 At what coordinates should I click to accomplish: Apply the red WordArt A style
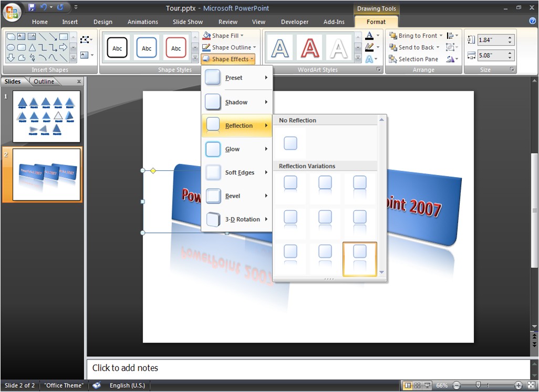click(310, 48)
